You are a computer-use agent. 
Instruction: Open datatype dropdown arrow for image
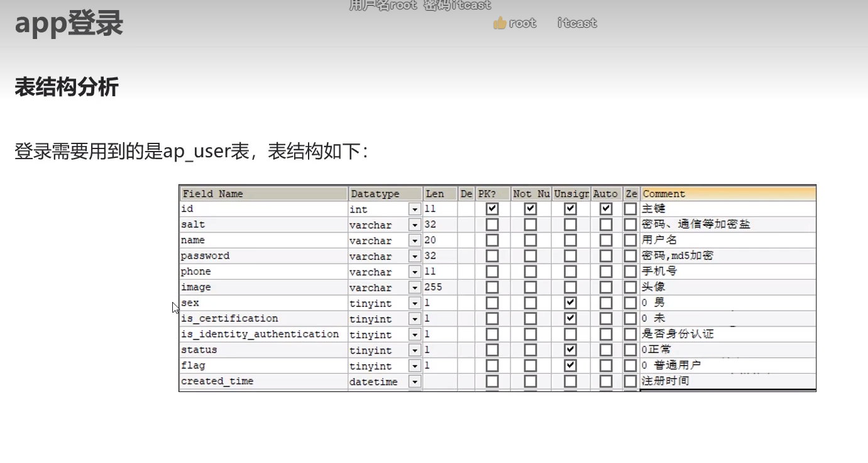[415, 287]
